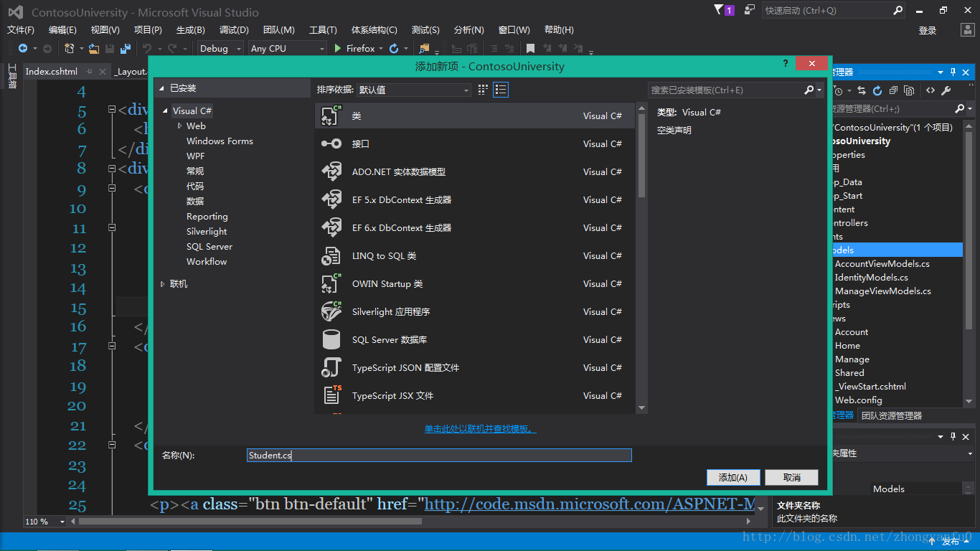Viewport: 980px width, 551px height.
Task: Open the 排序依据 sort-by dropdown
Action: point(414,90)
